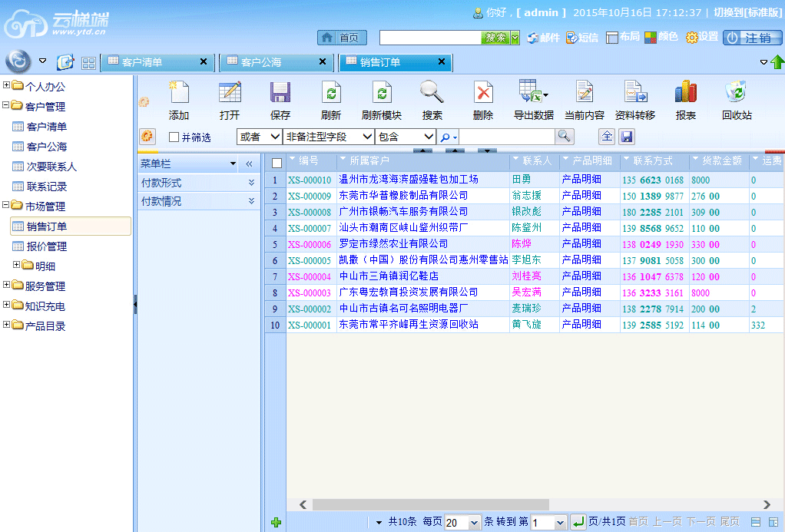Open the 回收站 recycle bin icon
This screenshot has height=532, width=785.
pos(737,92)
